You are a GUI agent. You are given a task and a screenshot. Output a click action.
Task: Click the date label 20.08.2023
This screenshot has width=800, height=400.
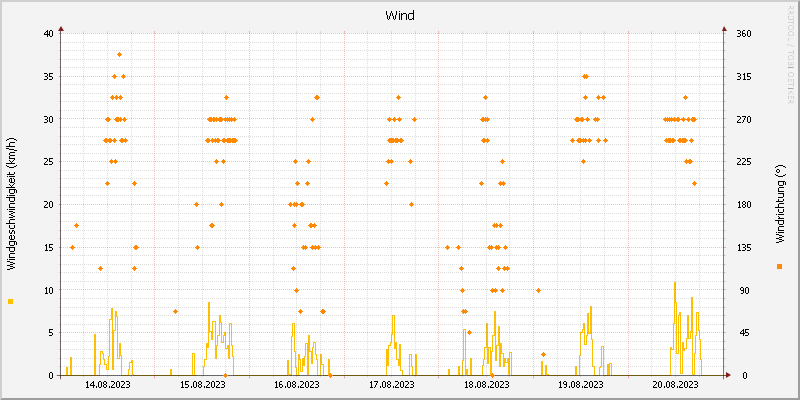[x=676, y=385]
